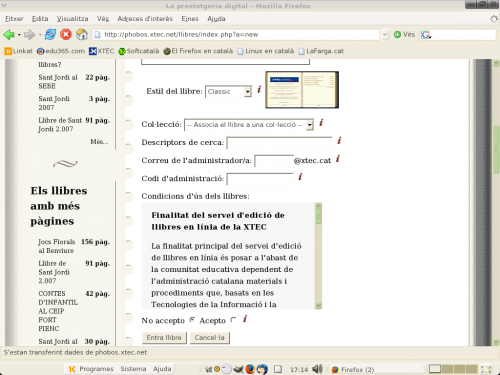The width and height of the screenshot is (500, 375).
Task: Click the URL address bar
Action: pyautogui.click(x=236, y=34)
